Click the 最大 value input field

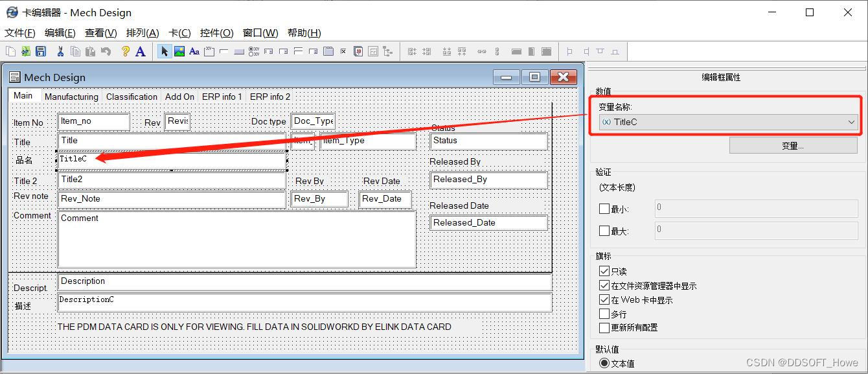(756, 230)
